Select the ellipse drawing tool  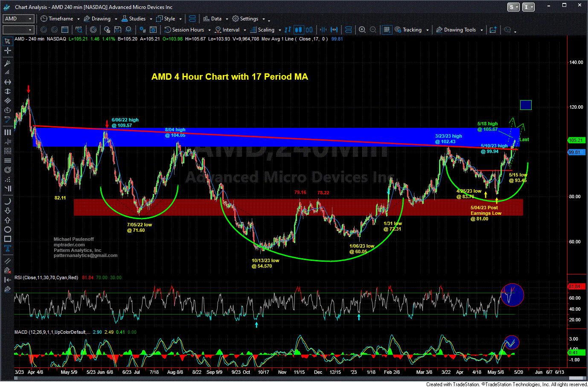(7, 230)
